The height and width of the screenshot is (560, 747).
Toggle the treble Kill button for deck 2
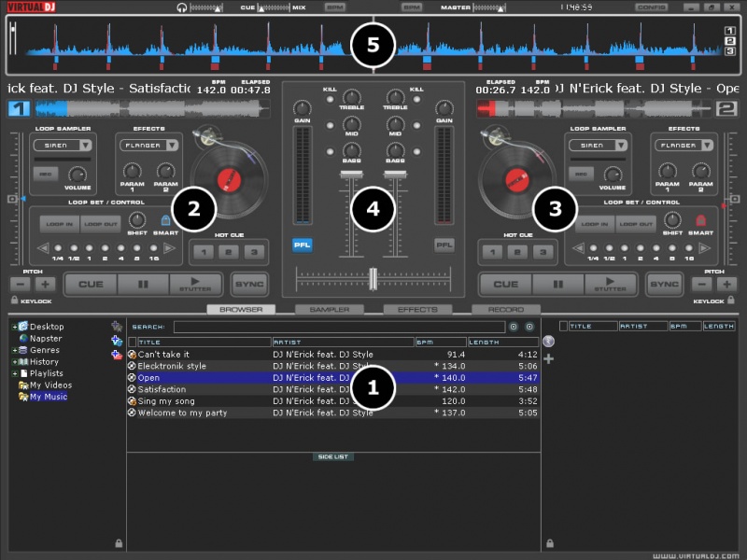416,100
